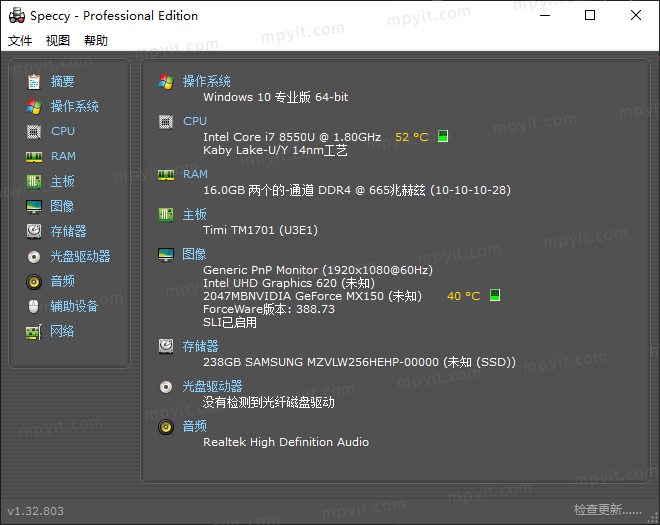The width and height of the screenshot is (660, 525).
Task: Click the RAM stick icon in summary panel
Action: (166, 175)
